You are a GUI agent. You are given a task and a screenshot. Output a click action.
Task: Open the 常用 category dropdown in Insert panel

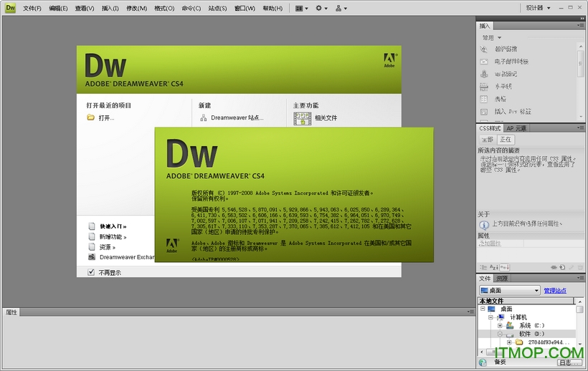[492, 38]
